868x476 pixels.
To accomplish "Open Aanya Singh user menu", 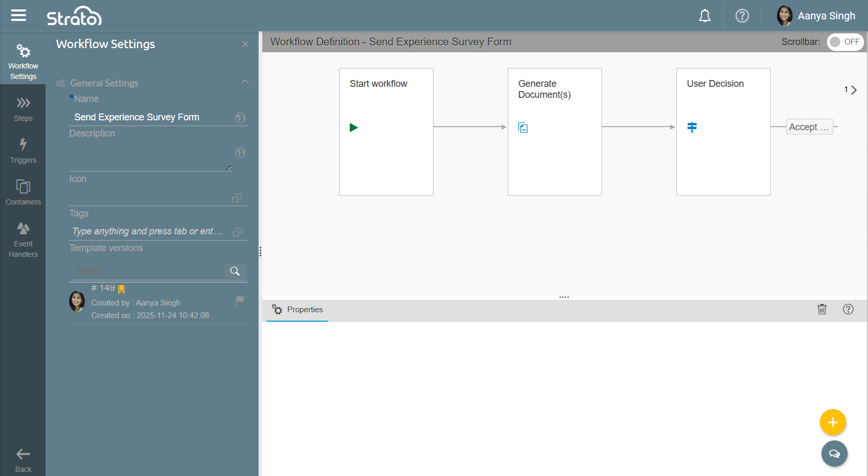I will pos(816,16).
